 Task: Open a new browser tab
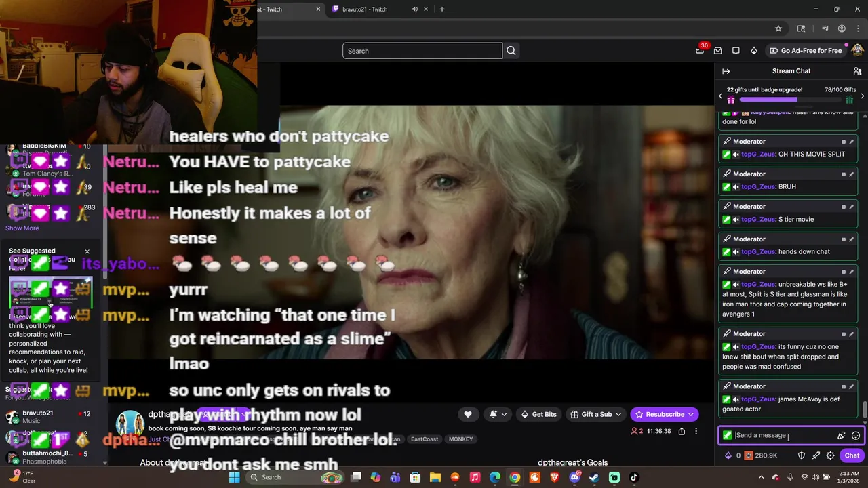[441, 9]
